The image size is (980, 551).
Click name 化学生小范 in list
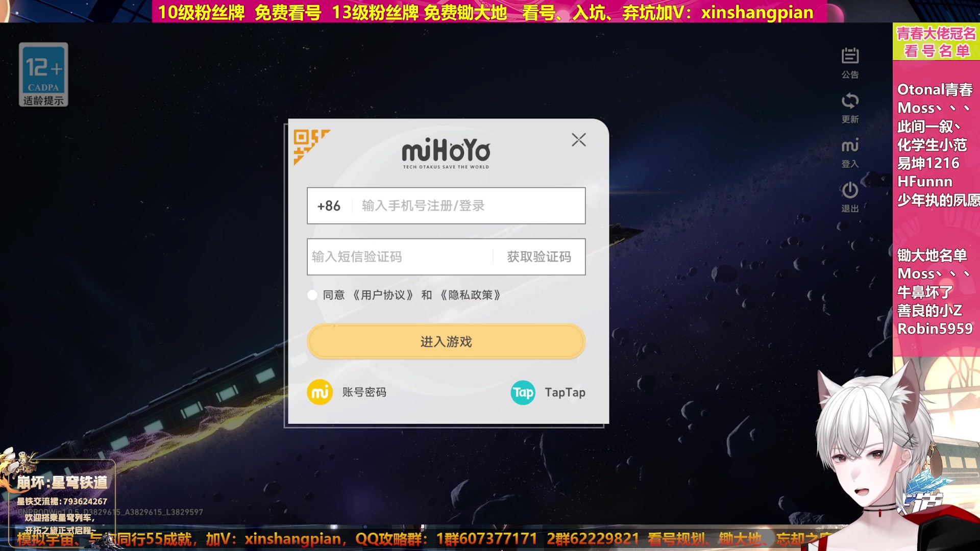(x=932, y=145)
